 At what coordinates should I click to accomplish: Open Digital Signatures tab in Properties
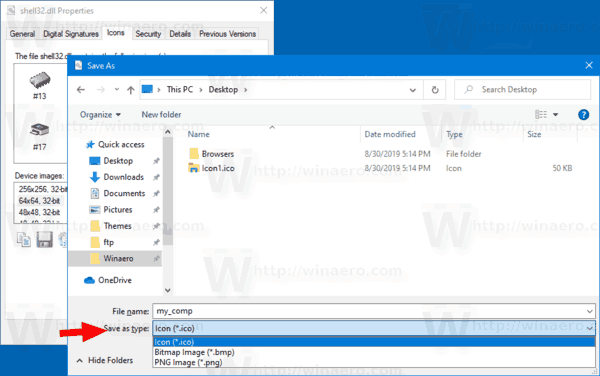71,34
